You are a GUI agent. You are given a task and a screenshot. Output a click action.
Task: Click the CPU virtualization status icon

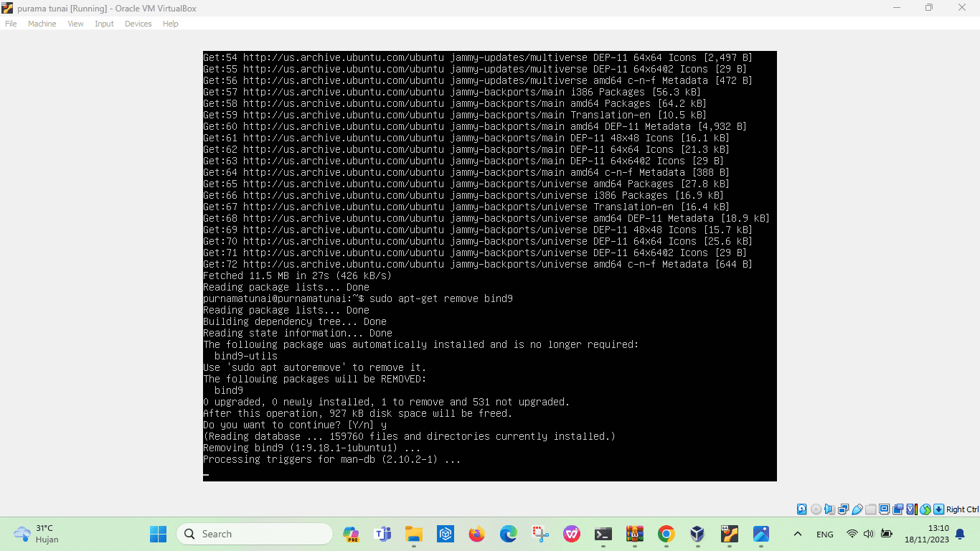(912, 509)
